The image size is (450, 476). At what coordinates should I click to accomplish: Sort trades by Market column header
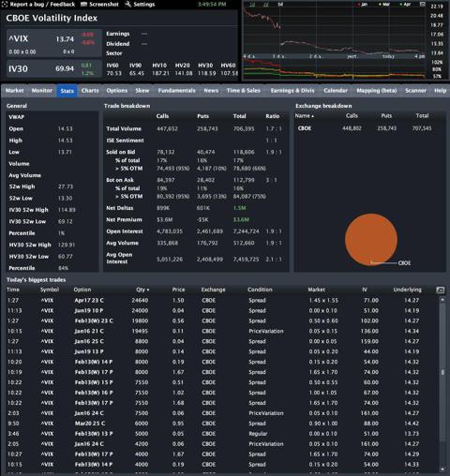[x=316, y=290]
